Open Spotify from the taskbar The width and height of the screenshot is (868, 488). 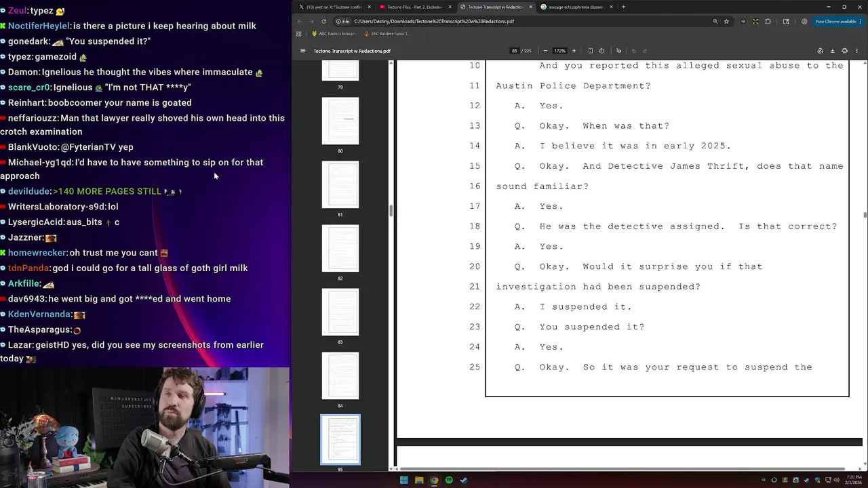click(449, 481)
